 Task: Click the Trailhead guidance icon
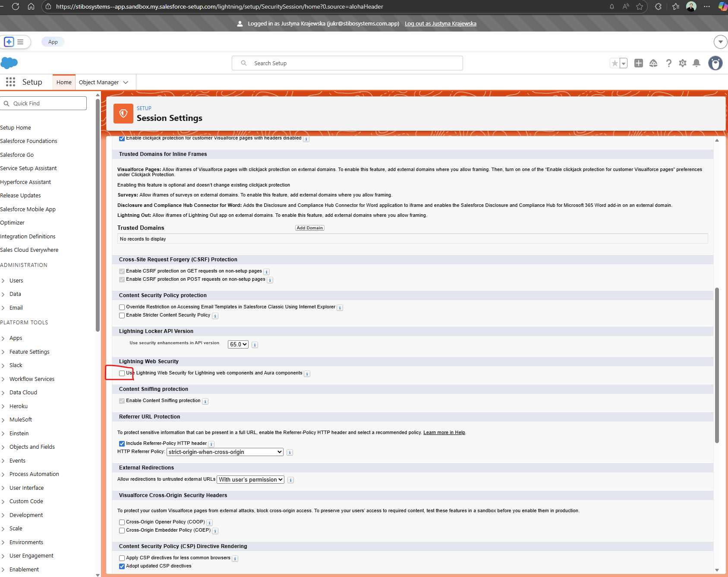point(653,63)
